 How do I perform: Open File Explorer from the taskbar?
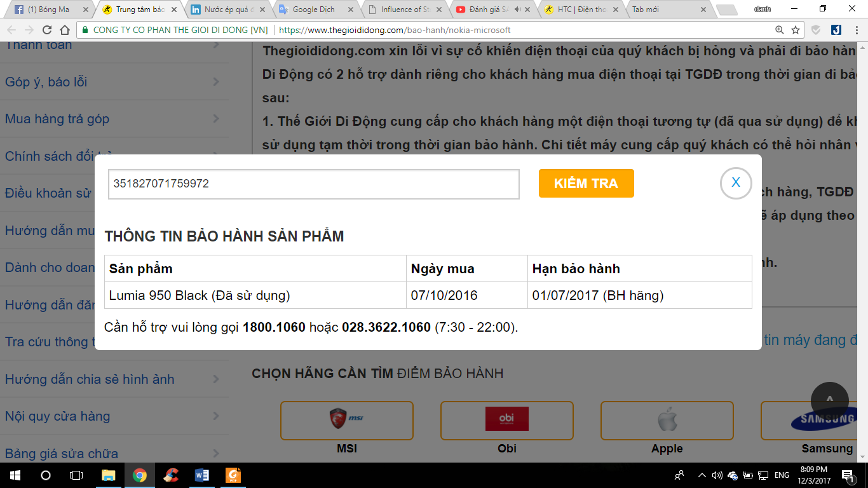pyautogui.click(x=109, y=475)
